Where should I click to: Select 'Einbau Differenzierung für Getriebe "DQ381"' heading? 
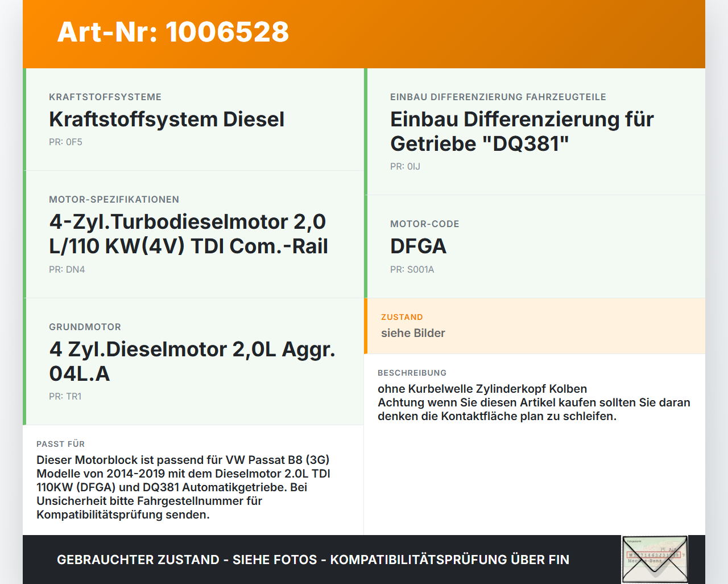[522, 131]
